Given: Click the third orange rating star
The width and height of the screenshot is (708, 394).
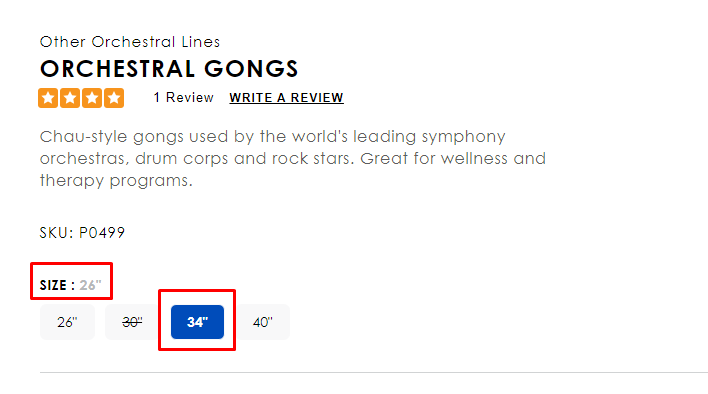Looking at the screenshot, I should coord(92,98).
